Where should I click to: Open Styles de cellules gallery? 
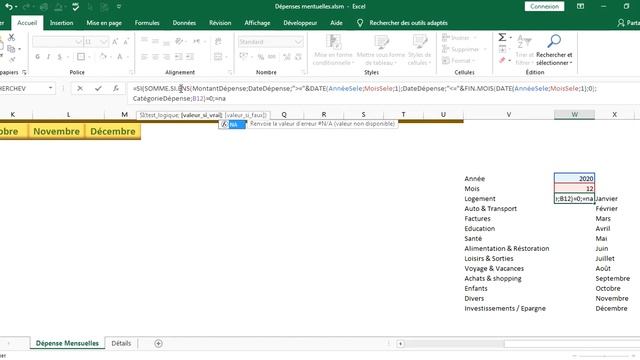[419, 50]
